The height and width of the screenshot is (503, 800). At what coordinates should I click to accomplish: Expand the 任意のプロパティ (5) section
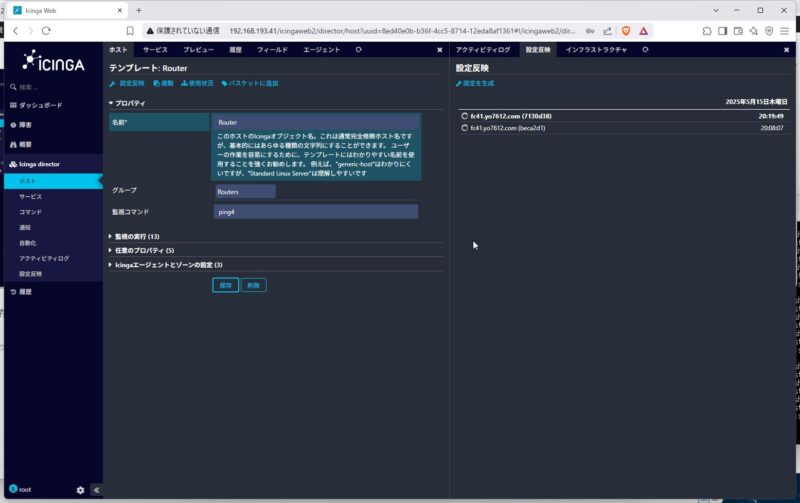[x=141, y=250]
